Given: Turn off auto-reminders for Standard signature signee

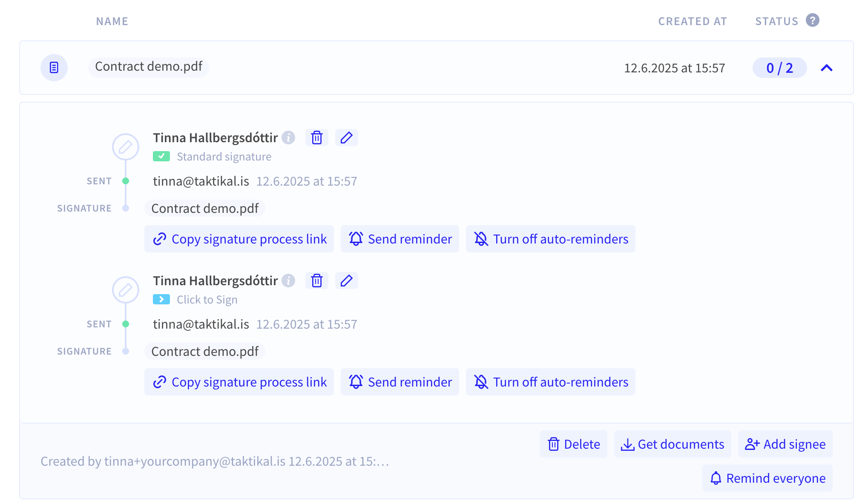Looking at the screenshot, I should [551, 239].
